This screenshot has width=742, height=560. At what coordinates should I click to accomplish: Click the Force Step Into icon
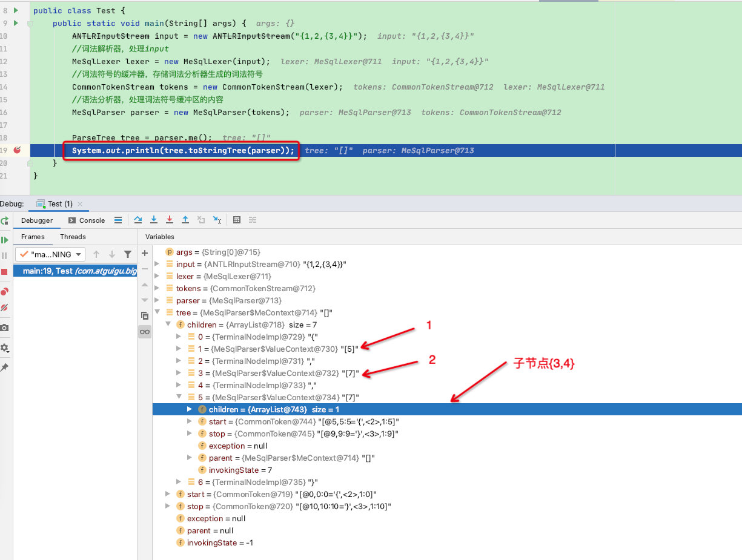(170, 220)
